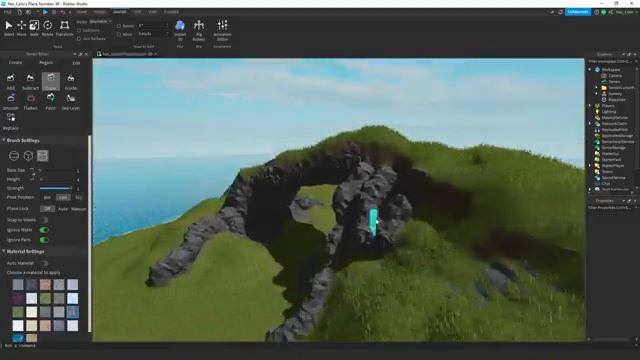Screen dimensions: 640x360
Task: Select the Erode terrain tool
Action: click(x=71, y=82)
